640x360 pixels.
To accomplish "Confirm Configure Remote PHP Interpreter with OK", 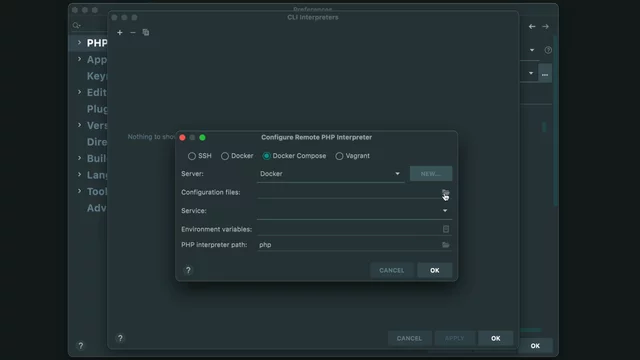I will (434, 270).
